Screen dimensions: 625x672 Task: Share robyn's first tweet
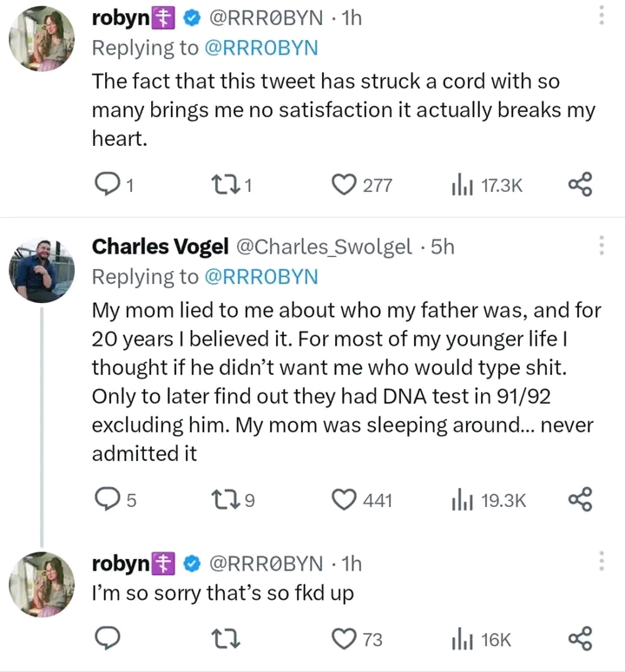(580, 184)
